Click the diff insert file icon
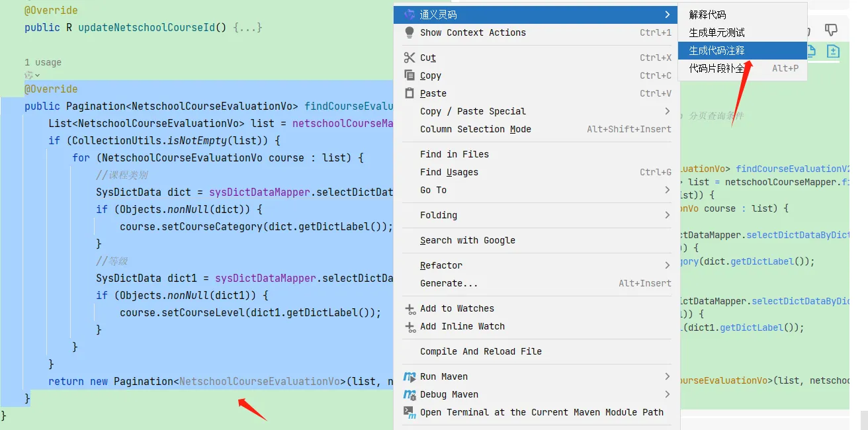868x430 pixels. tap(833, 51)
